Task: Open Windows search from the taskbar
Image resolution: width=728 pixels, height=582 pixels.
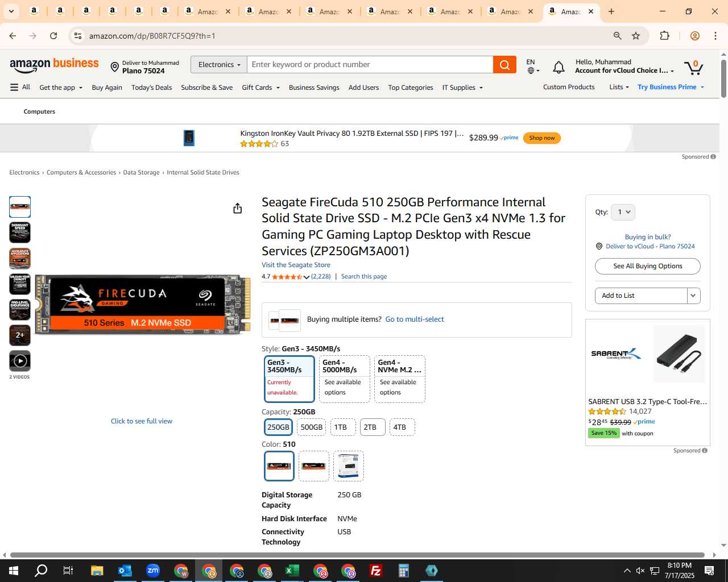Action: point(41,571)
